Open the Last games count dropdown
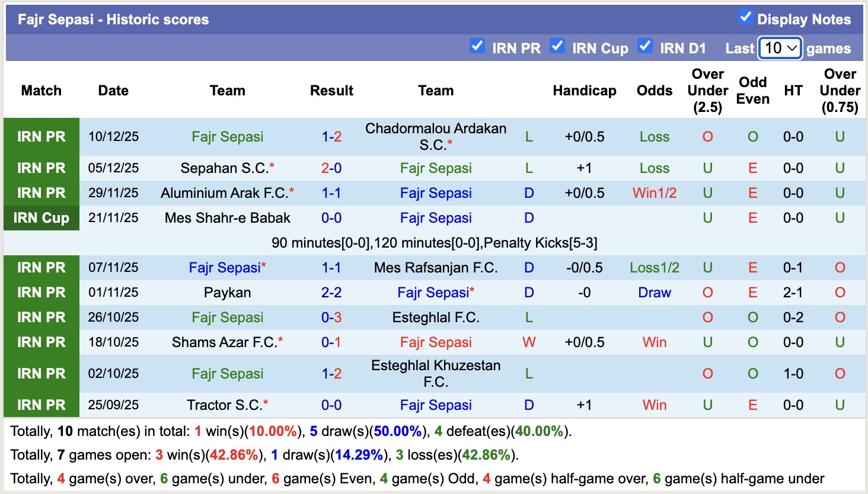The height and width of the screenshot is (494, 868). (780, 48)
